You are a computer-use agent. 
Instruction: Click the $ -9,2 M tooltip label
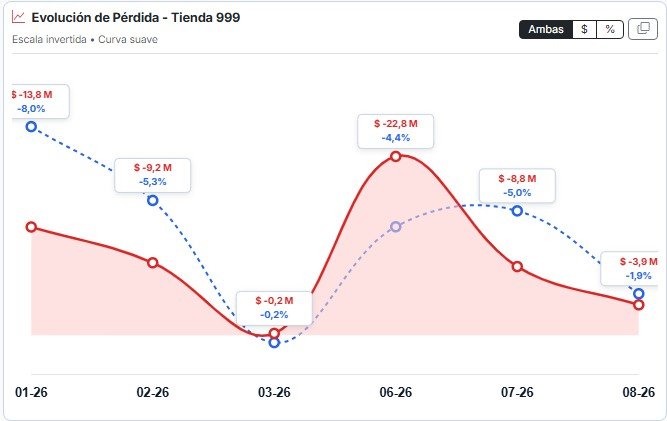click(x=153, y=168)
